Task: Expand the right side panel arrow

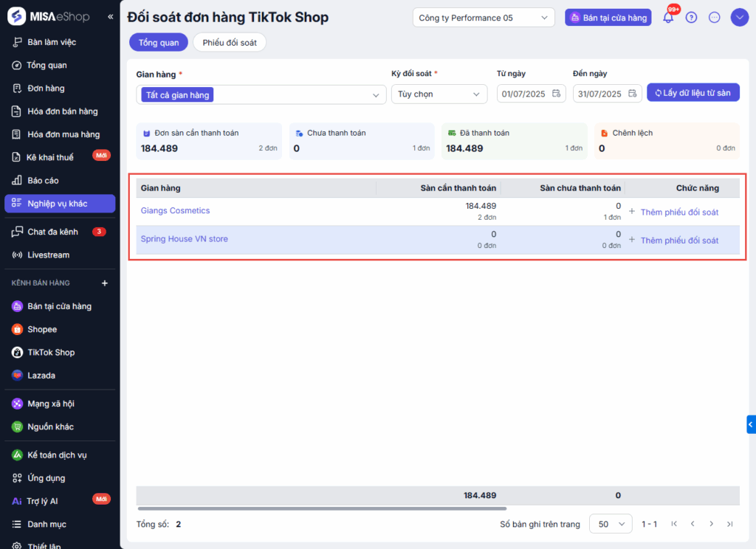Action: (751, 424)
